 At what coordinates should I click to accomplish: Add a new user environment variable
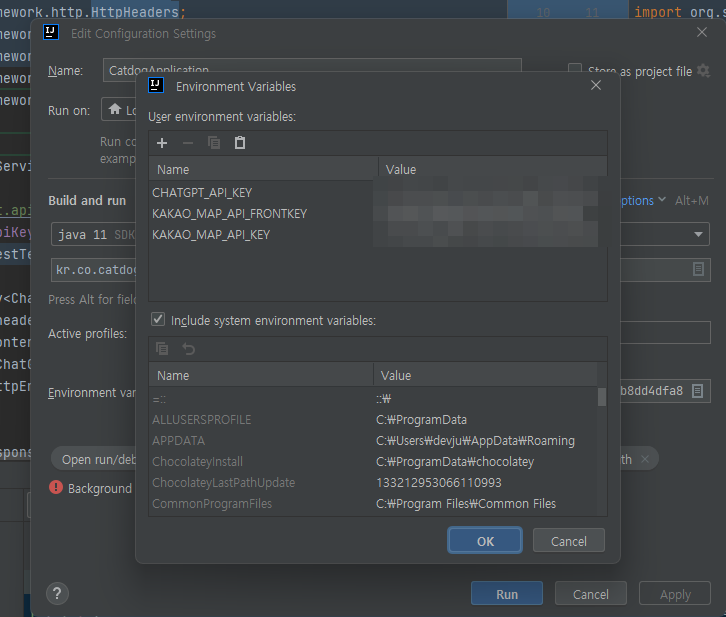[162, 143]
